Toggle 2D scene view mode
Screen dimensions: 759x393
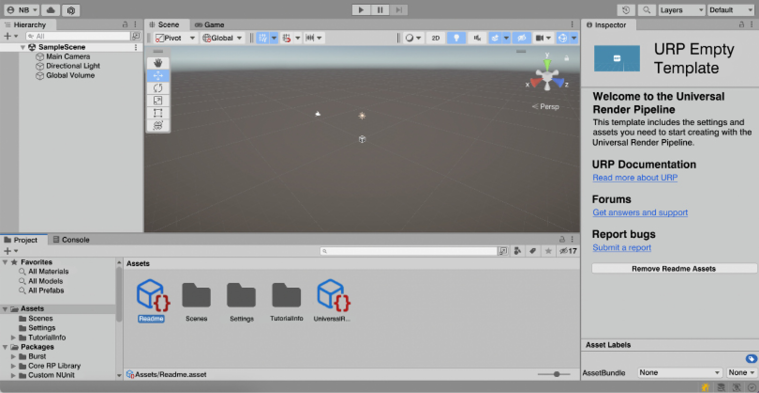click(435, 38)
